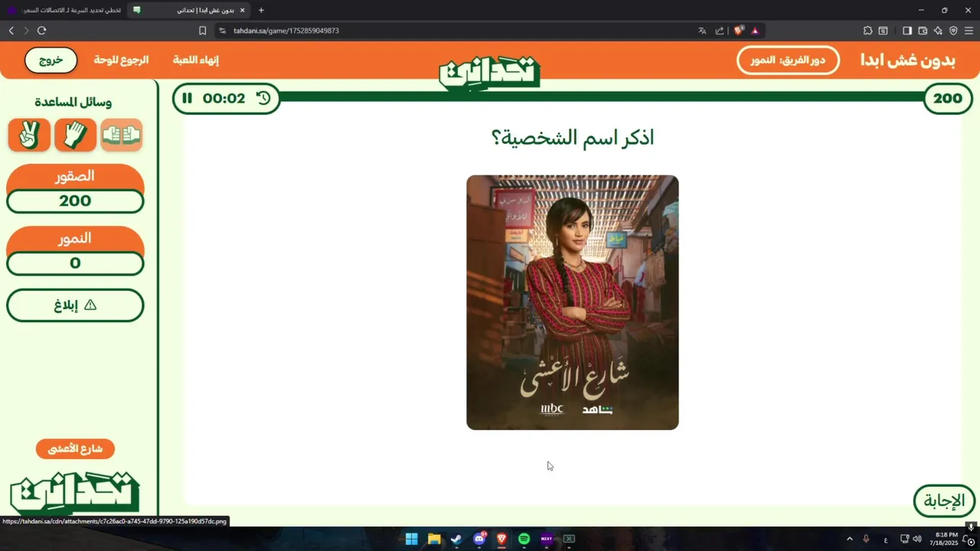The height and width of the screenshot is (551, 980).
Task: Open the إبلاغ report button
Action: pyautogui.click(x=75, y=305)
